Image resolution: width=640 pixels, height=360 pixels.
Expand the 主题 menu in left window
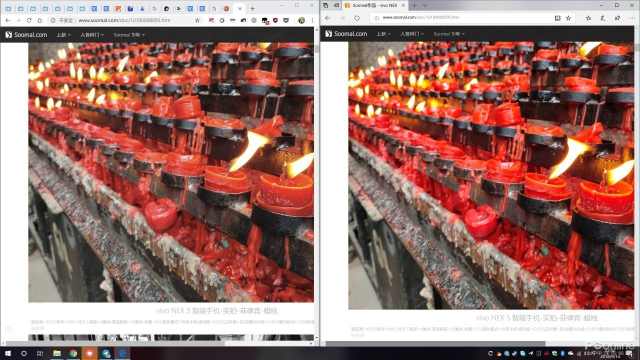click(63, 35)
